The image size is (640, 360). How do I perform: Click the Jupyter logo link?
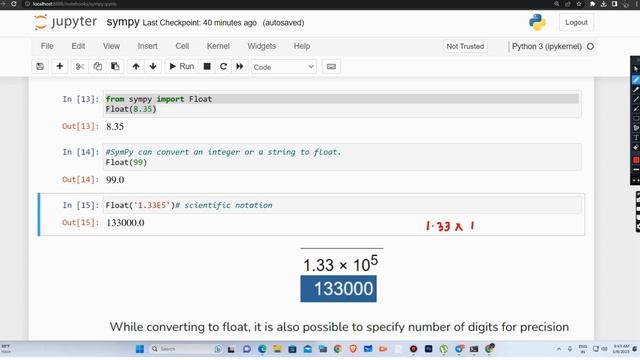click(66, 22)
